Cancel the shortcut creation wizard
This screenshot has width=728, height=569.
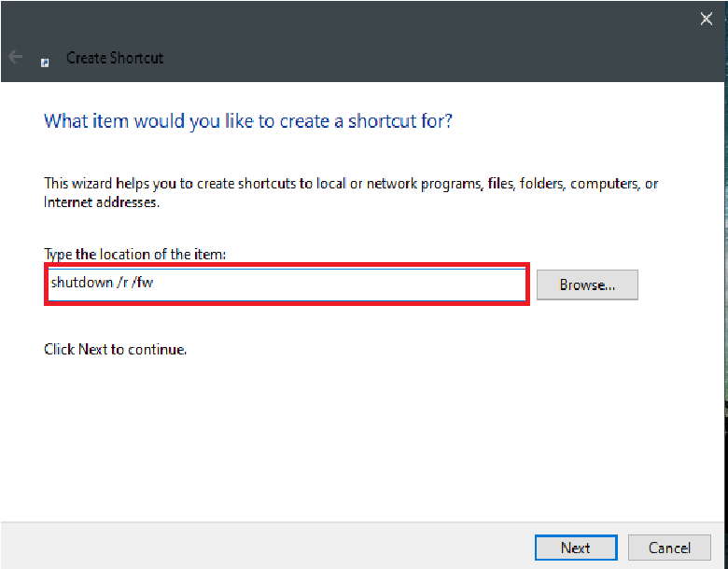tap(669, 548)
